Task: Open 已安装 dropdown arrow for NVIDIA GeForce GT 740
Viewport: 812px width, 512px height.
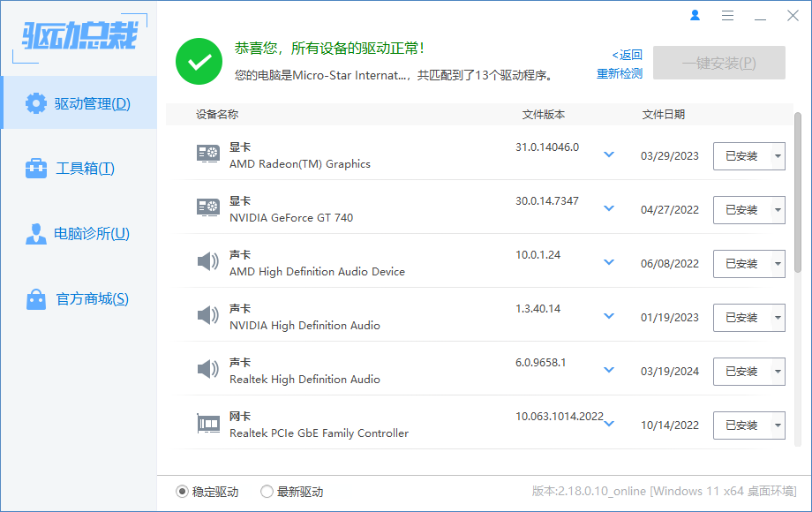Action: (x=777, y=210)
